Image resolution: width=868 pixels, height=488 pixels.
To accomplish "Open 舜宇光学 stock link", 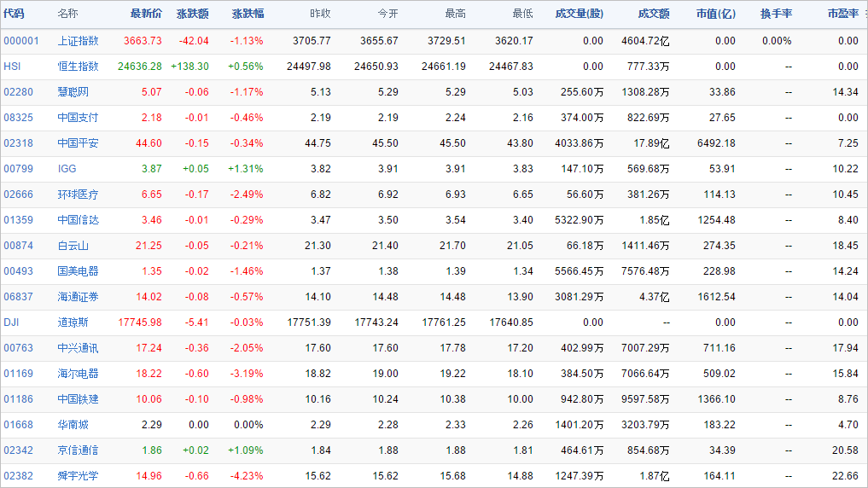I will point(78,476).
